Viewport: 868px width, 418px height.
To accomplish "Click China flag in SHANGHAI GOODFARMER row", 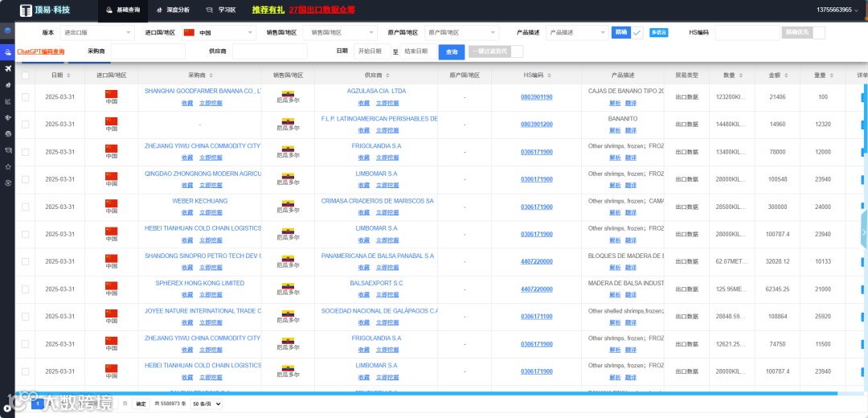I will coord(111,93).
